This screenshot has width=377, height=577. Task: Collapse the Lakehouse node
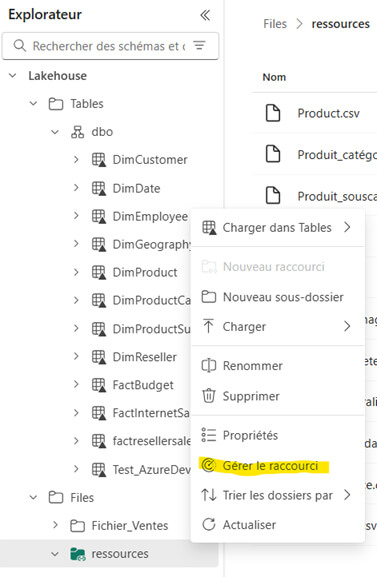(13, 76)
